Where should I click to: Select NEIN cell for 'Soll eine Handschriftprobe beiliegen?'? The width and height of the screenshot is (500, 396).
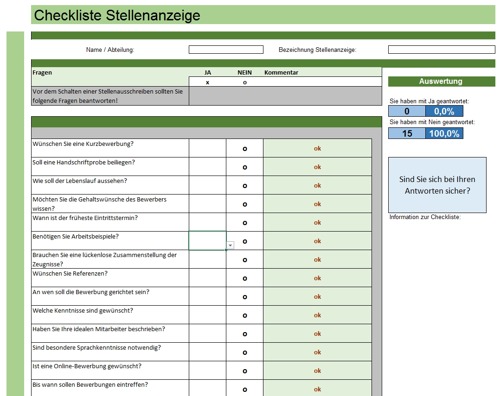pos(245,167)
